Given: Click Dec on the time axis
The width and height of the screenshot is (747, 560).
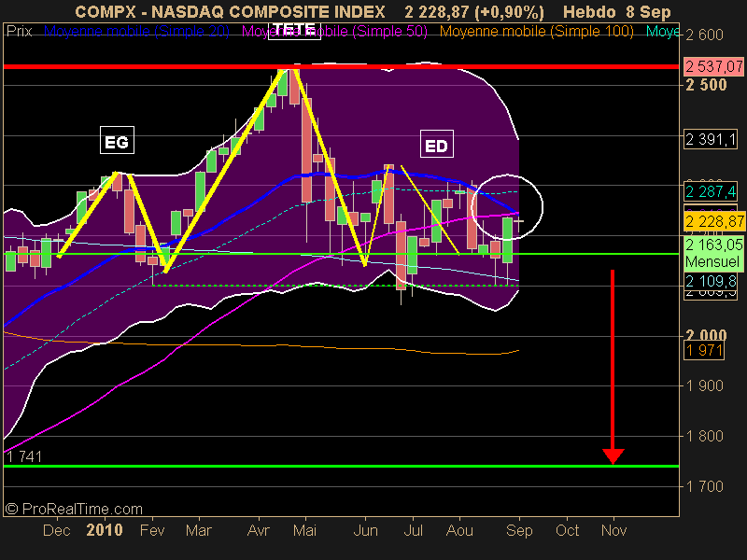Looking at the screenshot, I should pos(56,530).
